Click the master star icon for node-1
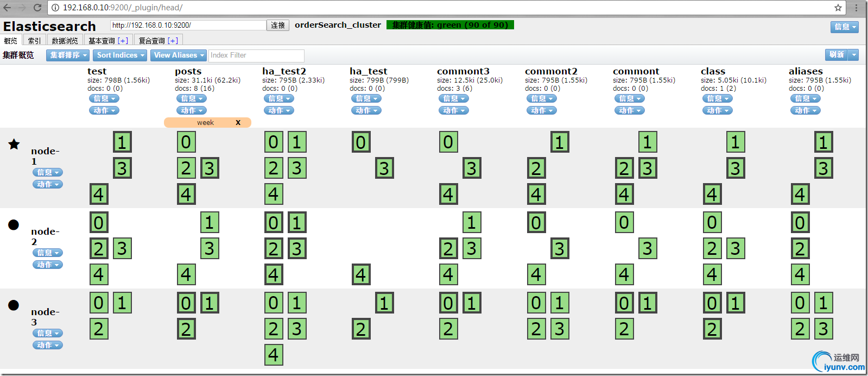The height and width of the screenshot is (376, 868). coord(14,144)
